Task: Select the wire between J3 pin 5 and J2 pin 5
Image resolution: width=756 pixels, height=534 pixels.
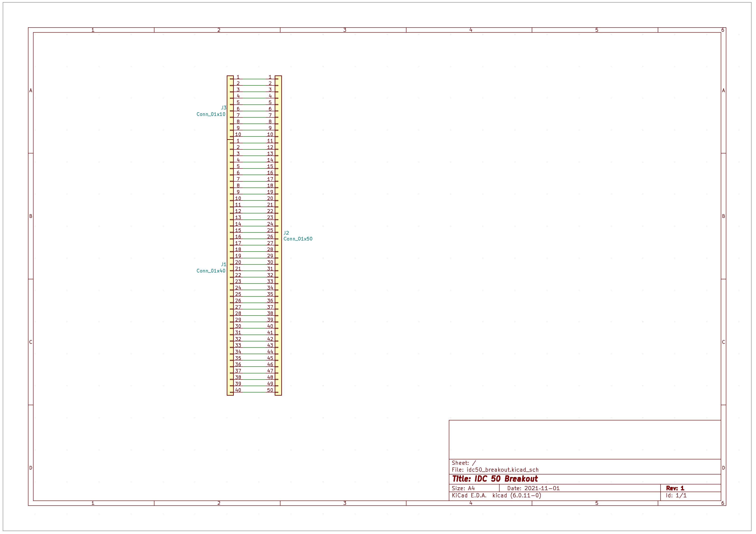Action: point(254,105)
